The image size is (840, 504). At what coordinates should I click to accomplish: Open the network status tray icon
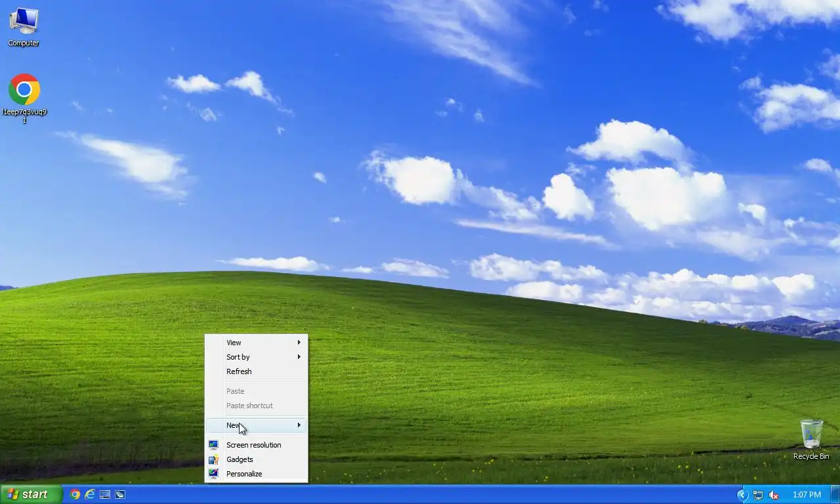tap(758, 495)
